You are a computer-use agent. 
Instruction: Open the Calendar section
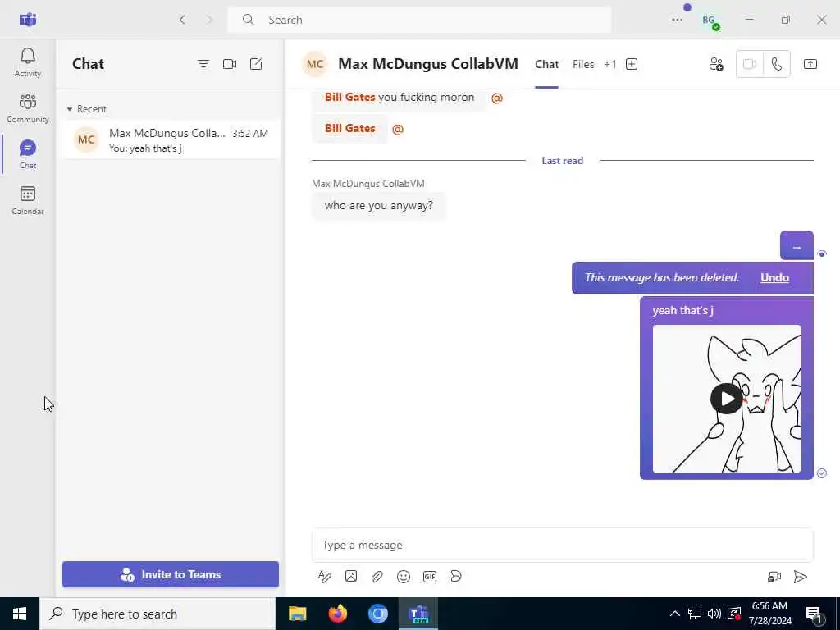tap(27, 200)
